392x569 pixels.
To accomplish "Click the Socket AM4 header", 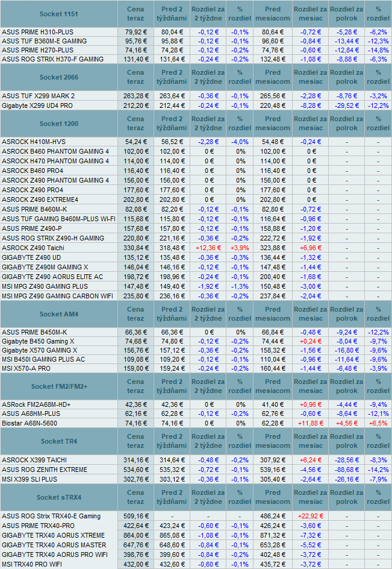I will pos(59,314).
